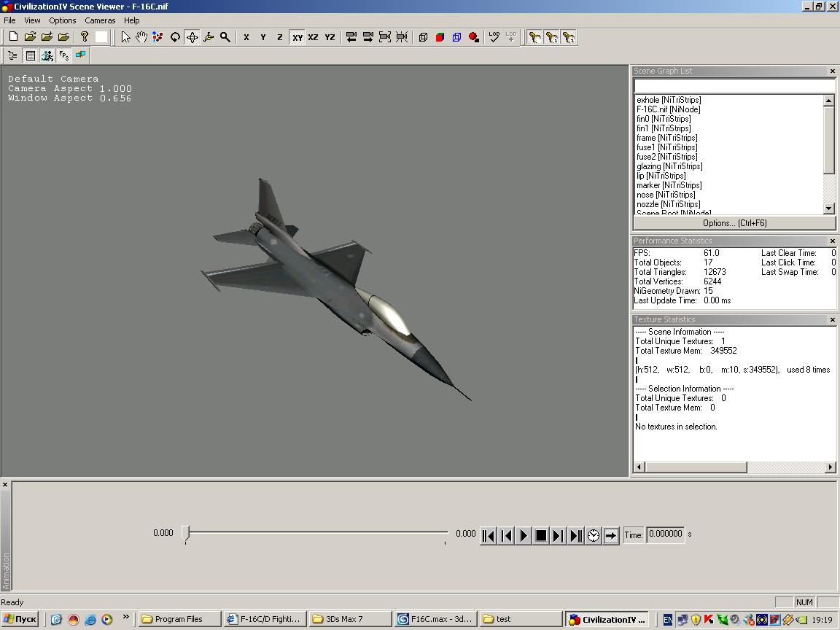The width and height of the screenshot is (840, 630).
Task: Select 'glazing [NiTriStrips]' in the scene graph
Action: [669, 166]
